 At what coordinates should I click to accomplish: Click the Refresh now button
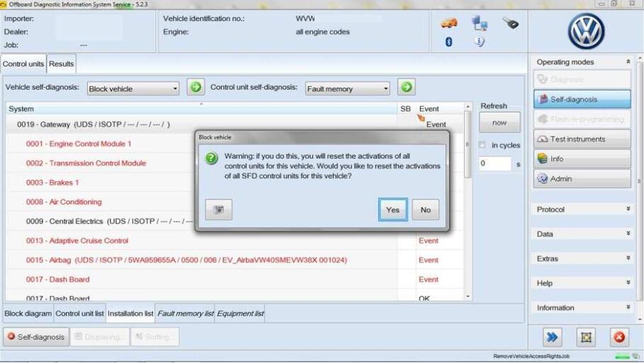point(499,122)
